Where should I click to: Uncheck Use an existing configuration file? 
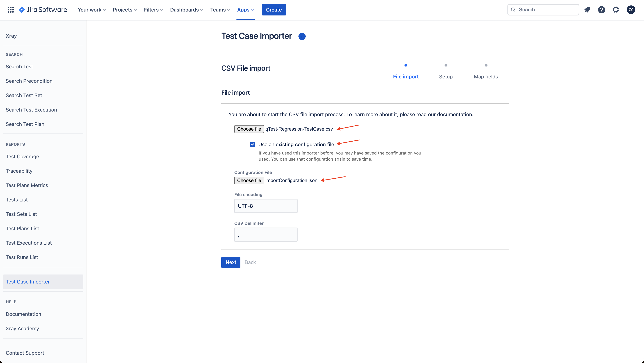[252, 144]
